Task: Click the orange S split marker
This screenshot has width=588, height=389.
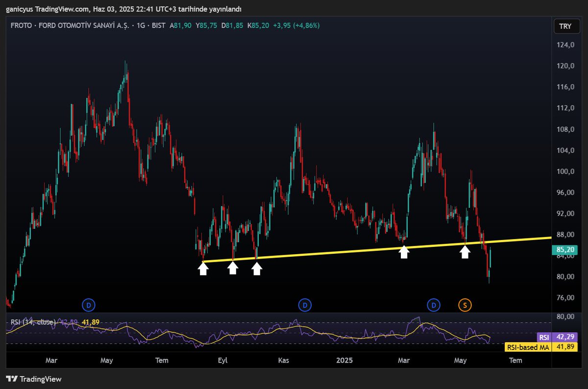Action: [465, 305]
